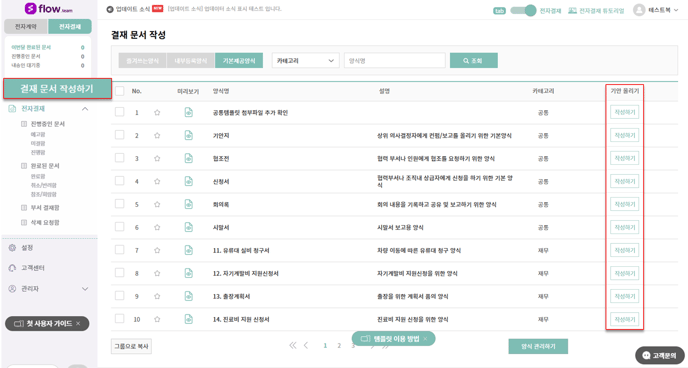Go to first page with double-left arrow

pos(293,345)
